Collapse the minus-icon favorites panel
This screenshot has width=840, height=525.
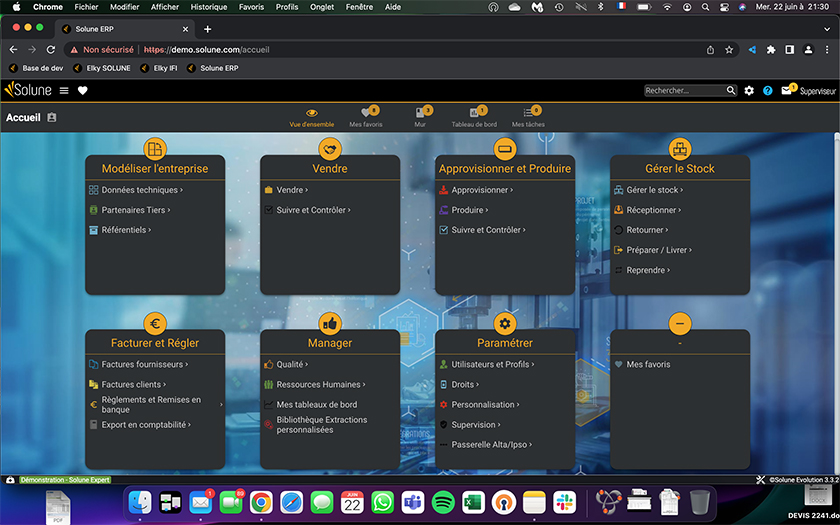point(680,323)
